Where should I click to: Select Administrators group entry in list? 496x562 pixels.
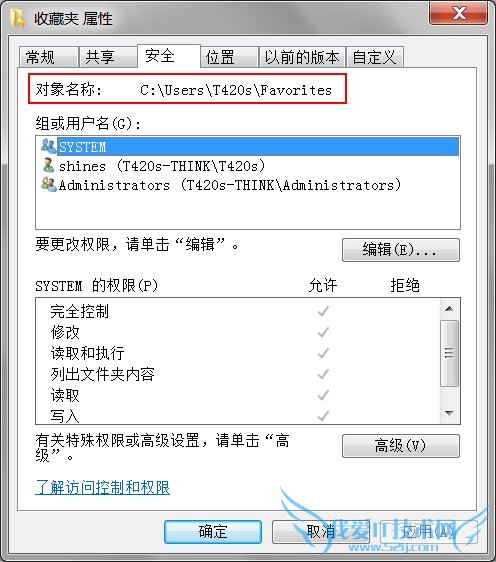pos(230,185)
